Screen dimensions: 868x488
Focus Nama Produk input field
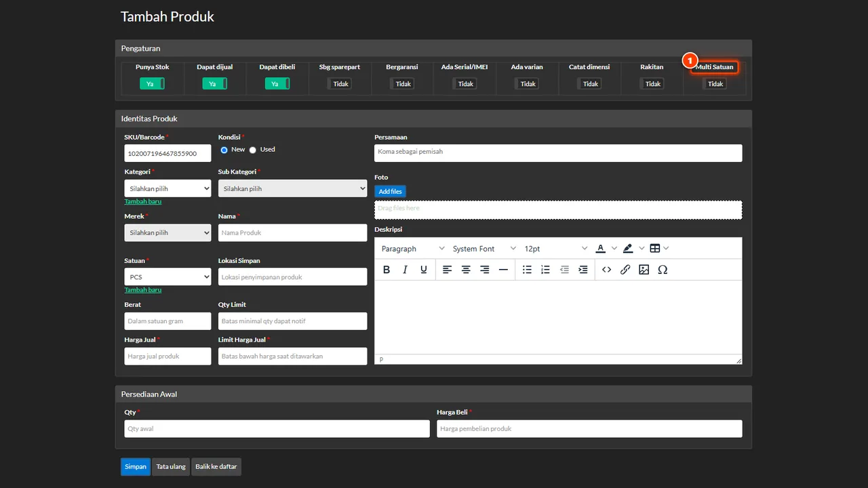point(292,232)
